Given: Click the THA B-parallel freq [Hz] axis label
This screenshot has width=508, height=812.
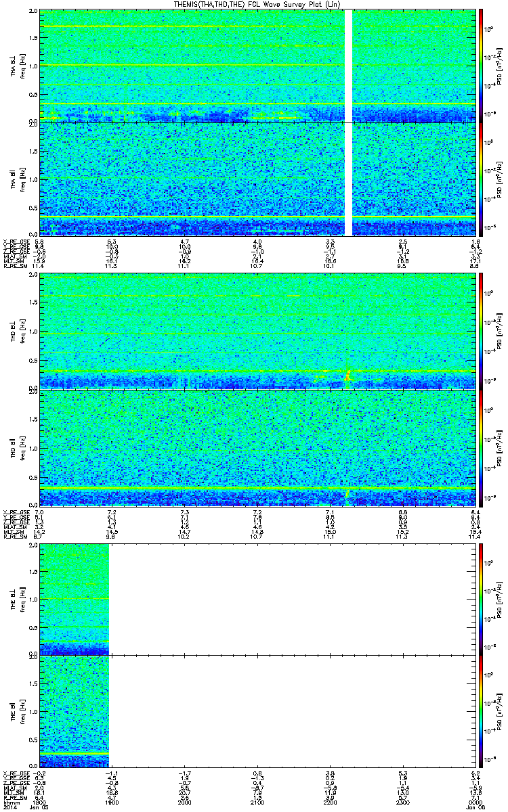Looking at the screenshot, I should [x=22, y=179].
